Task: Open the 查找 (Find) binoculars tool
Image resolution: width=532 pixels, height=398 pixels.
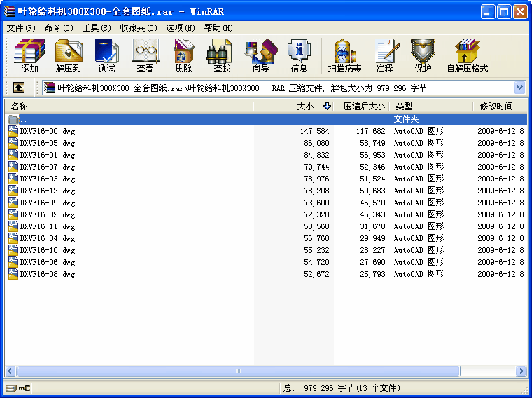Action: point(222,56)
